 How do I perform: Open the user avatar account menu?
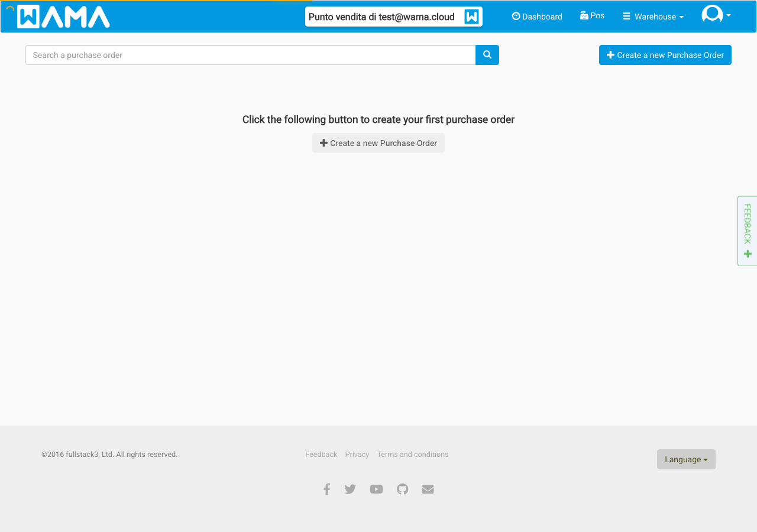[716, 15]
